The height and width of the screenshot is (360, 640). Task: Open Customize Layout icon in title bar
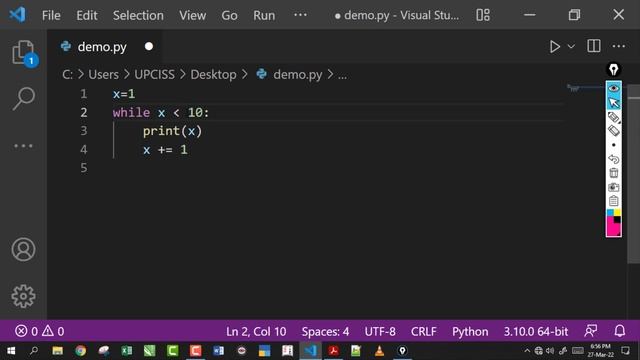(x=483, y=15)
